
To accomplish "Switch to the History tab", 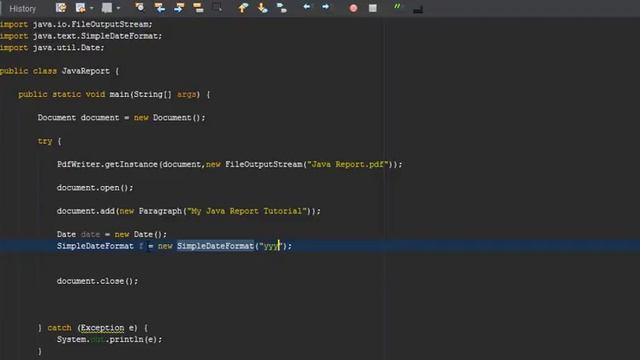I will click(x=22, y=9).
